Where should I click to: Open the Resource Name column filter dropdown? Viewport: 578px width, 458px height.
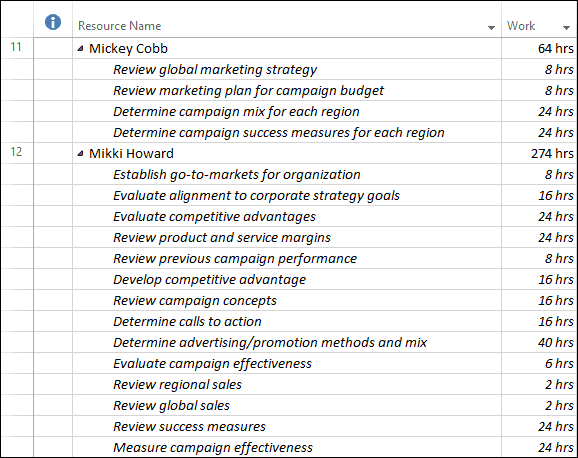(x=491, y=27)
